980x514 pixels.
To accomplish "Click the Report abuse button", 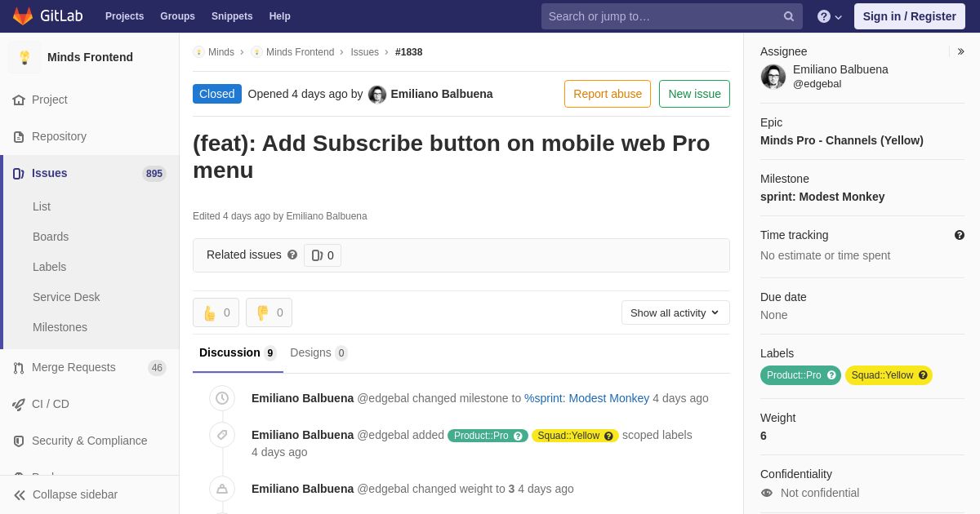I will coord(608,94).
